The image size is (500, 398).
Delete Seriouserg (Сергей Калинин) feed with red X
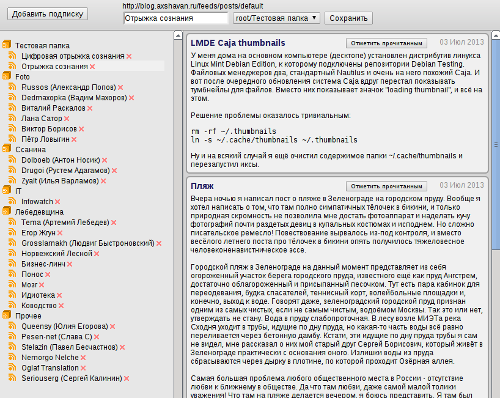pos(127,379)
